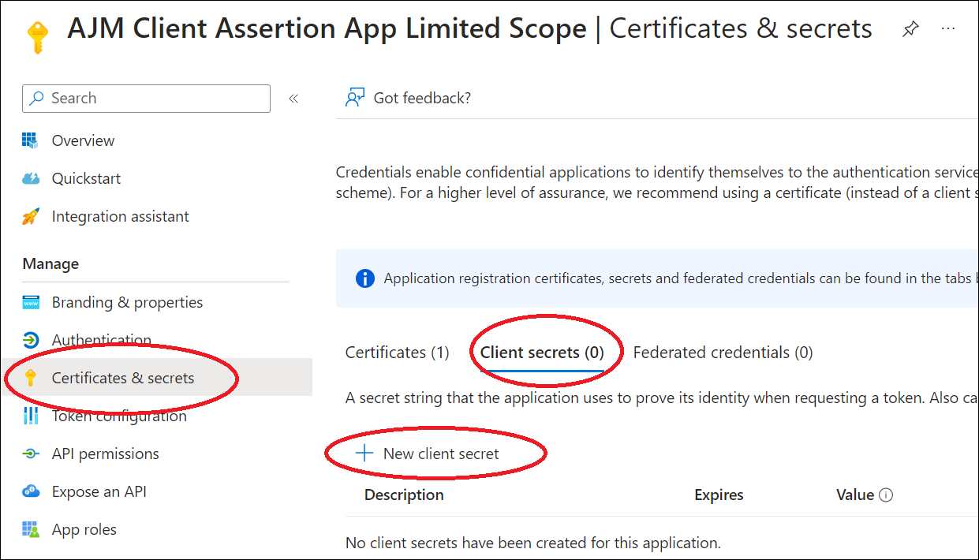Switch to the Certificates (1) tab

[x=398, y=353]
